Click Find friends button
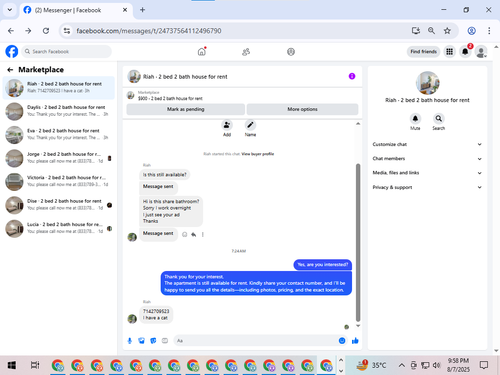 [423, 52]
